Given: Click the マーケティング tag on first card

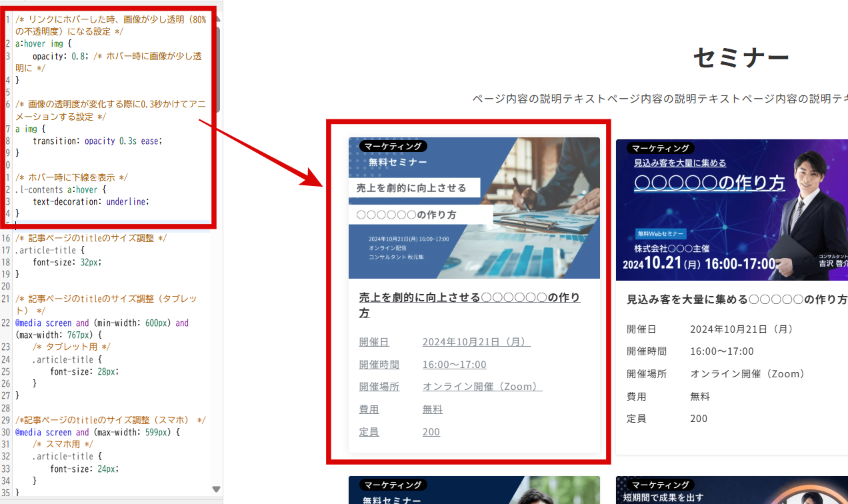Looking at the screenshot, I should pyautogui.click(x=393, y=146).
